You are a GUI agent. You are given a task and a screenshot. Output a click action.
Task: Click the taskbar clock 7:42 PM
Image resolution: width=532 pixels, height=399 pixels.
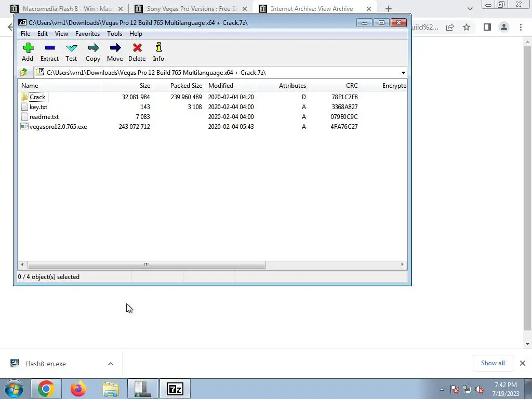point(506,385)
